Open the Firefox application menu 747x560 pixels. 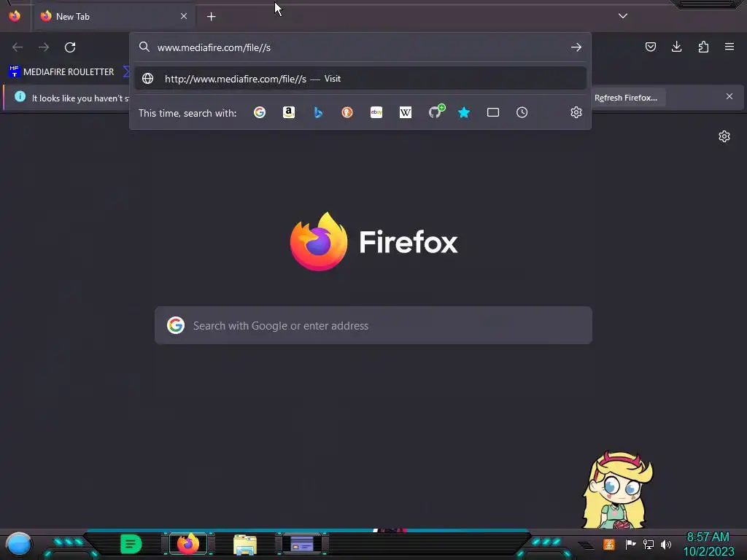(729, 47)
